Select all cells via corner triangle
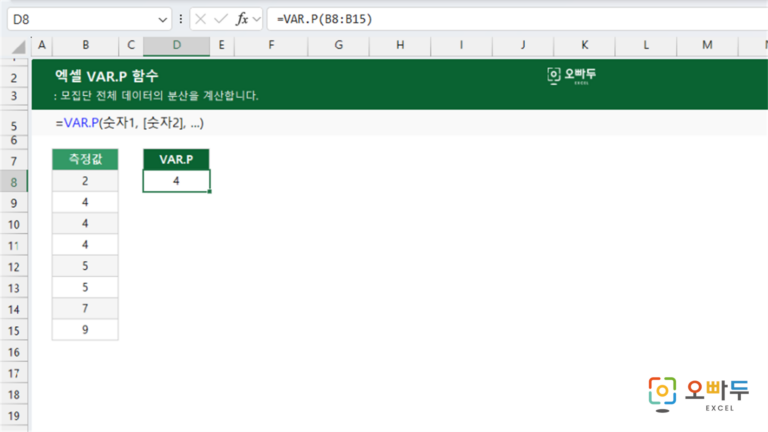Viewport: 768px width, 432px height. (x=19, y=47)
